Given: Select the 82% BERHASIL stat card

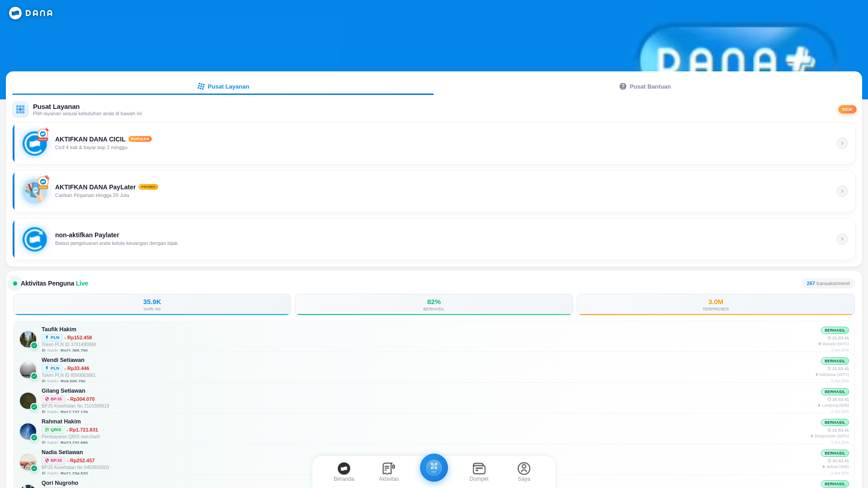Looking at the screenshot, I should [x=434, y=305].
